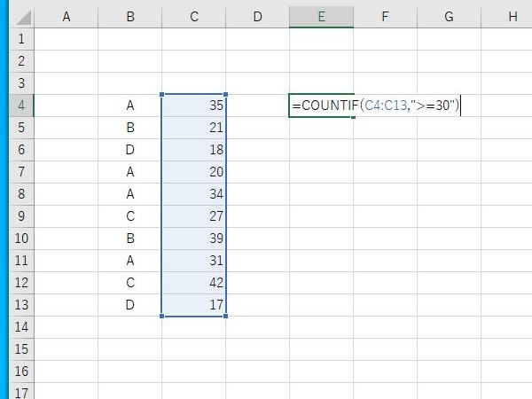Image resolution: width=532 pixels, height=399 pixels.
Task: Select cell C8 with value 34
Action: click(194, 194)
